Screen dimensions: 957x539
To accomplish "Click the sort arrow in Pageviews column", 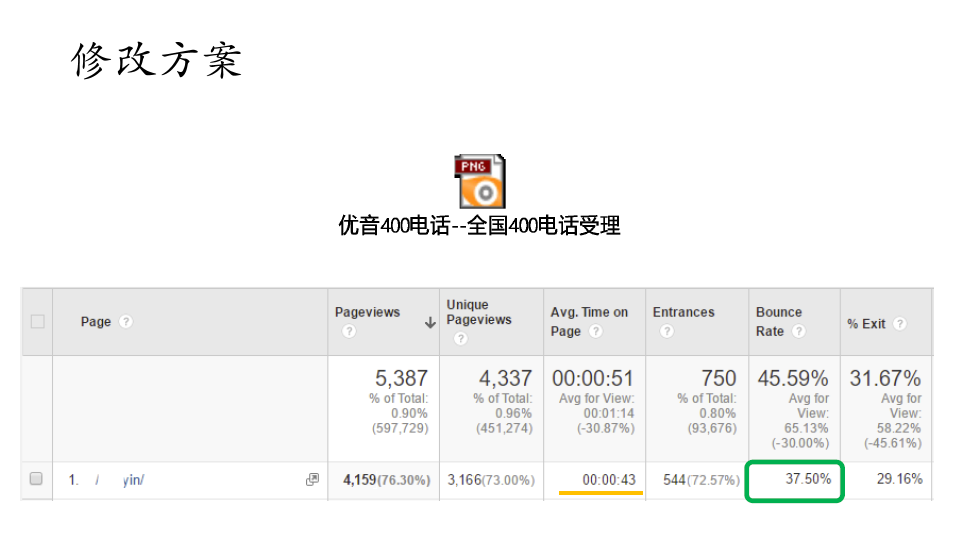I will pos(430,323).
